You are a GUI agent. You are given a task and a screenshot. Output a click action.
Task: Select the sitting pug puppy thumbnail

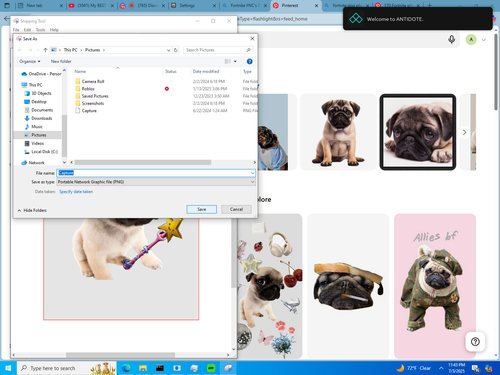click(x=338, y=132)
